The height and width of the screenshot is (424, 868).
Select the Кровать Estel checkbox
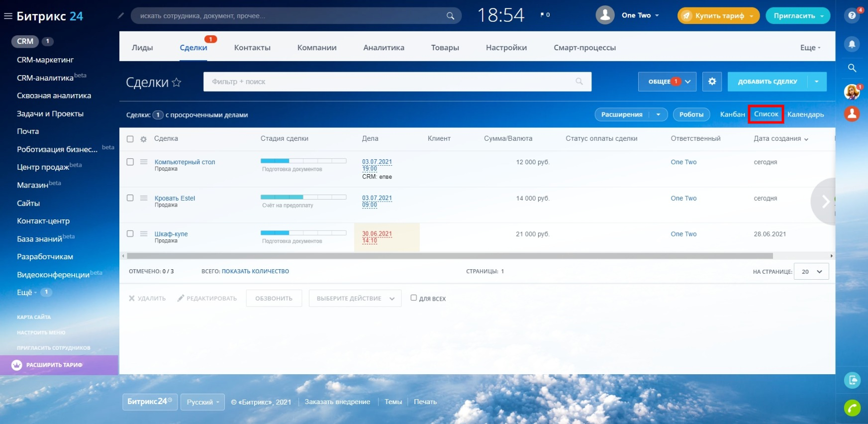130,198
